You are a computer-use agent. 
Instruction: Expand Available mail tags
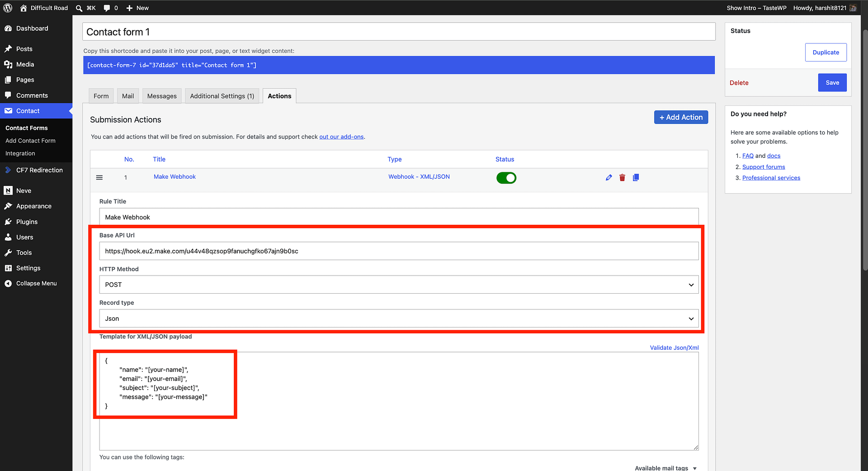[x=665, y=468]
